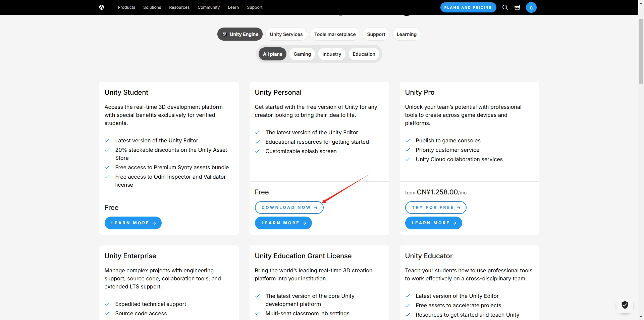Click 'Free access to Premium Synty assets bundle'

coord(172,167)
